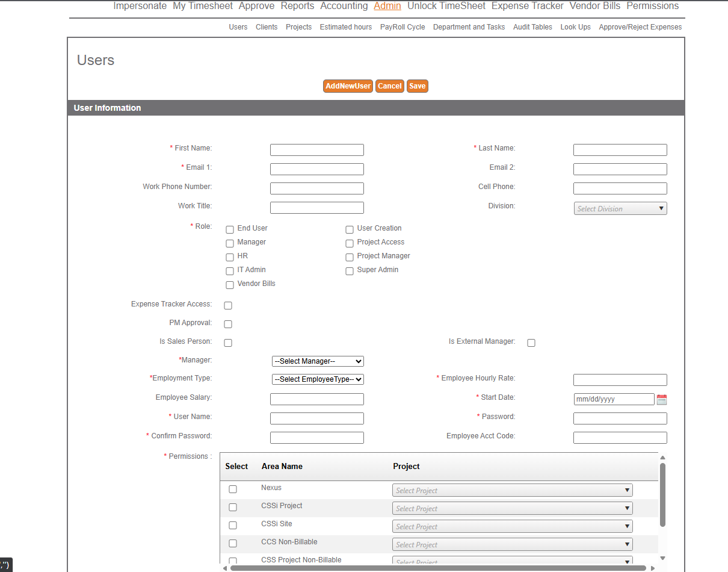This screenshot has height=572, width=728.
Task: Open Approve/Reject Expenses submenu link
Action: [x=641, y=27]
